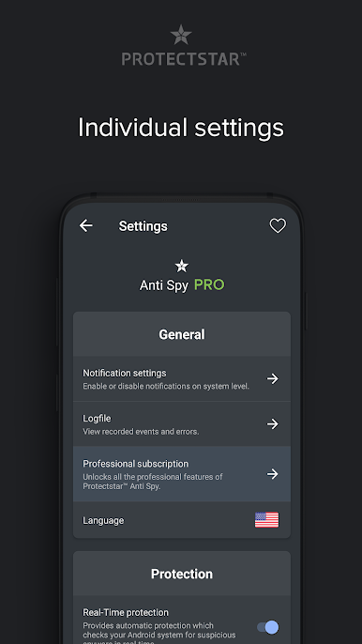
Task: Click the Protection section header
Action: [182, 574]
